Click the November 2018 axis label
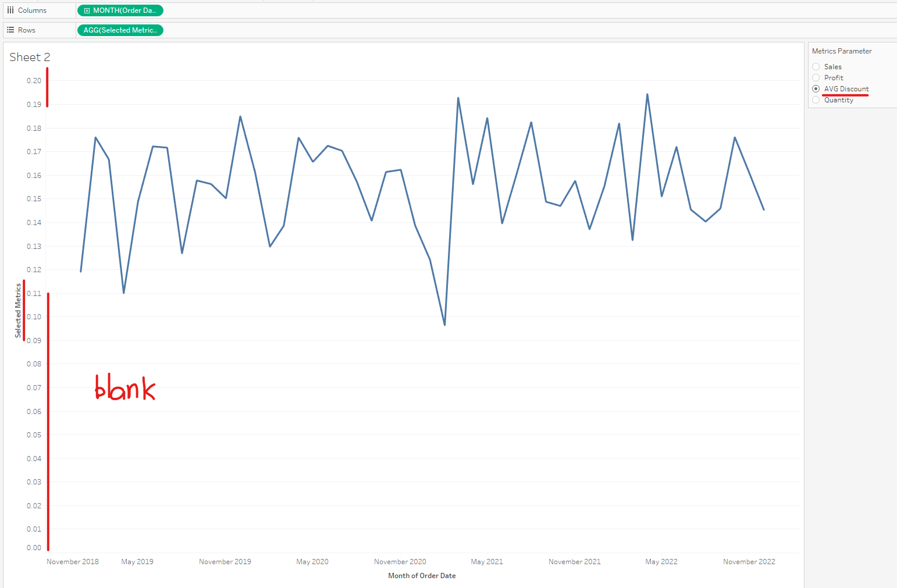Image resolution: width=897 pixels, height=588 pixels. point(73,562)
